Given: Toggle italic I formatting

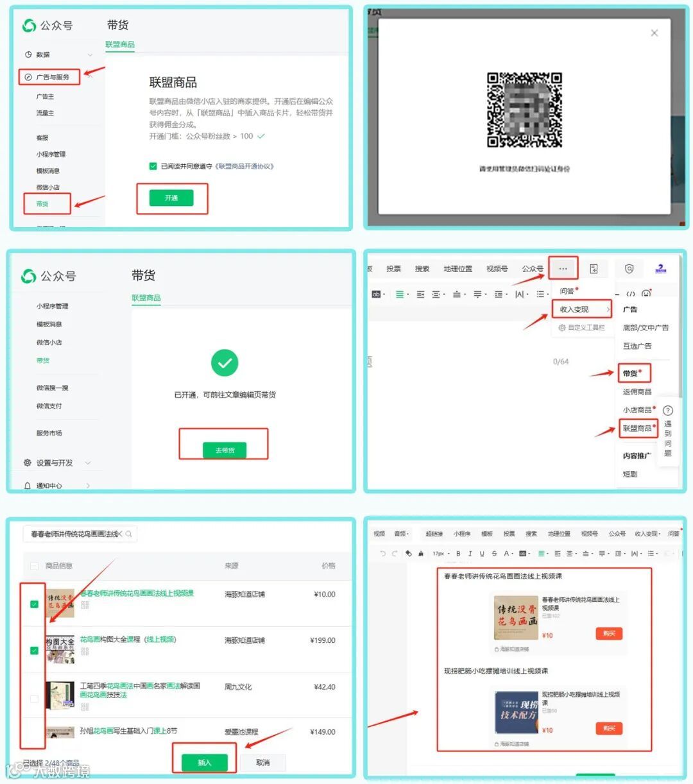Looking at the screenshot, I should point(470,553).
